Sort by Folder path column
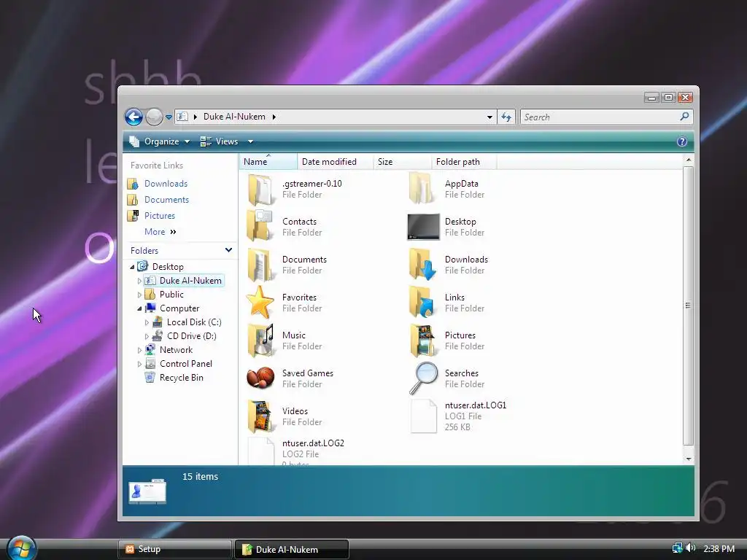747x560 pixels. tap(465, 162)
